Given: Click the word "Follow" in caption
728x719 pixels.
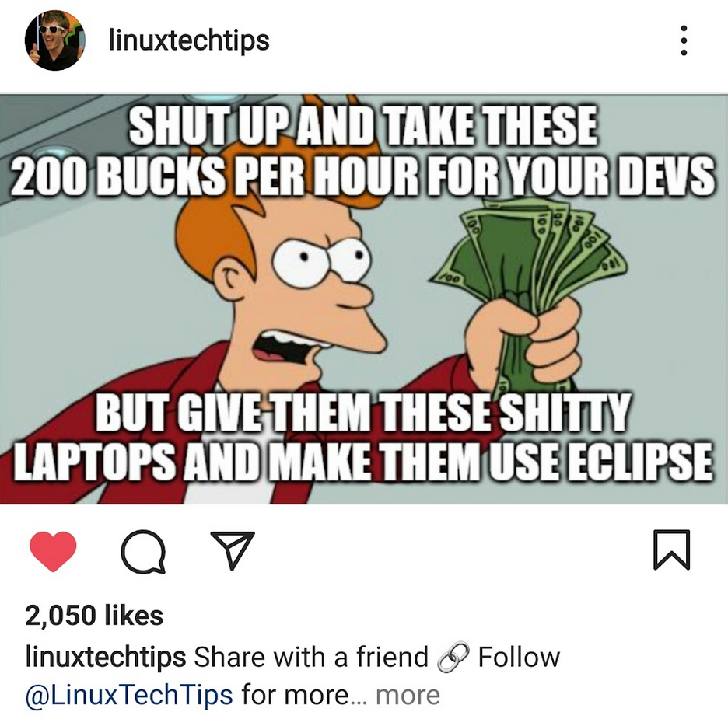Looking at the screenshot, I should (x=519, y=657).
